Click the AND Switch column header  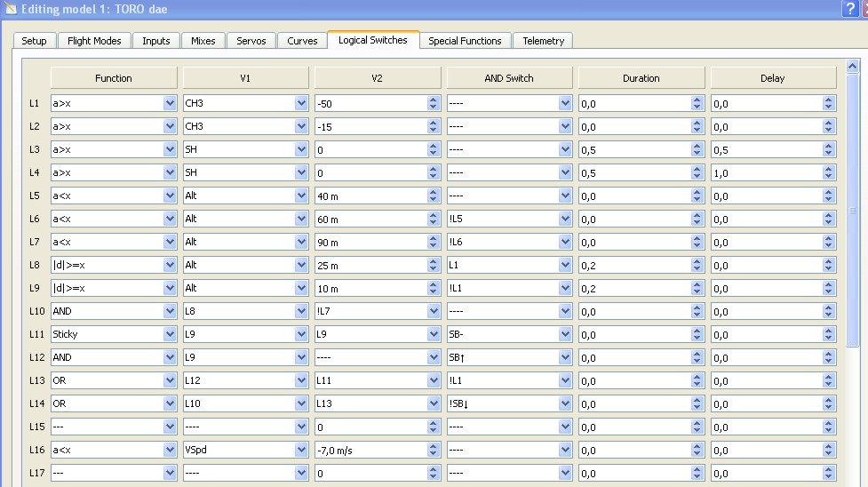point(509,78)
